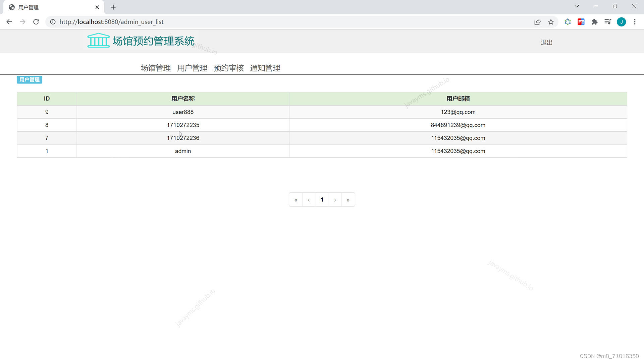644x362 pixels.
Task: Click the museum building logo icon
Action: point(98,41)
